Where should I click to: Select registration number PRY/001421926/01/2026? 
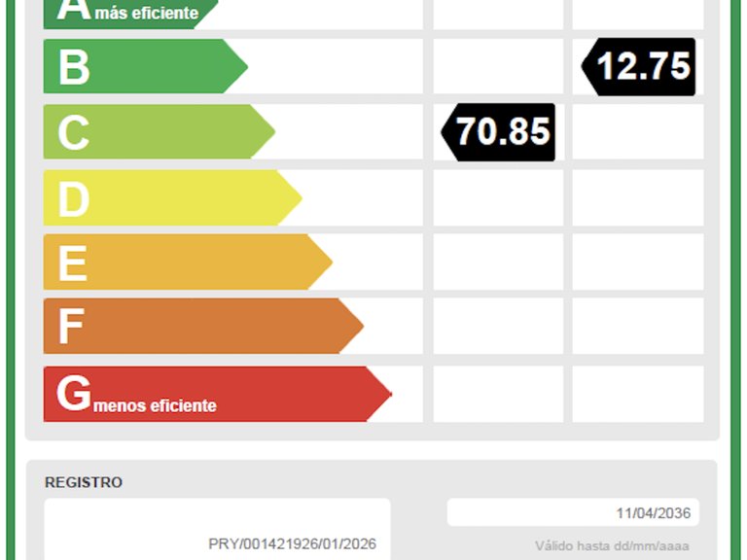(292, 543)
